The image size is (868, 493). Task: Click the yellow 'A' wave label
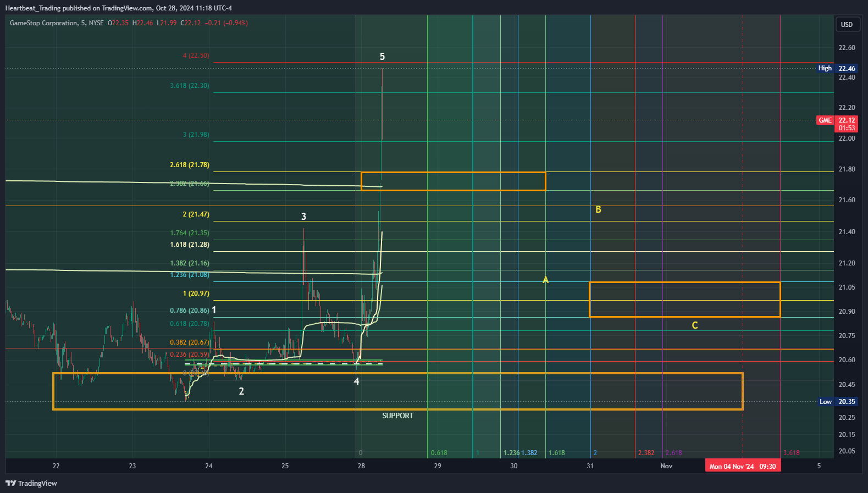pos(545,280)
